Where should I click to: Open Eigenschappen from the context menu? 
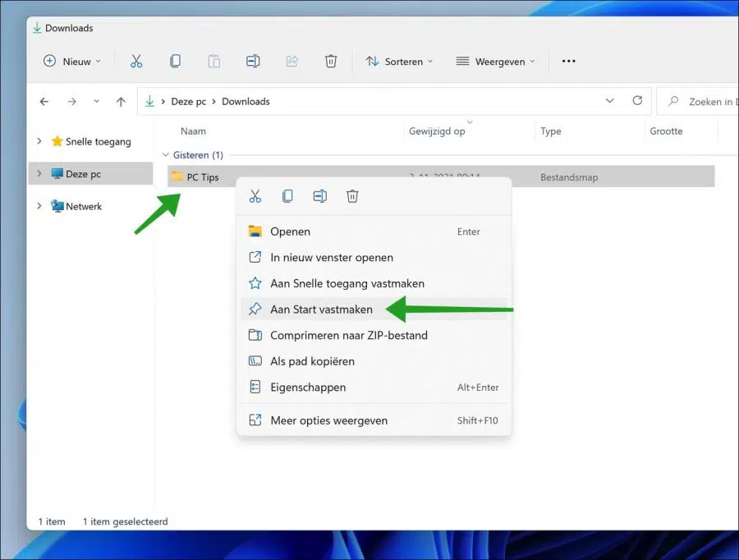(374, 387)
